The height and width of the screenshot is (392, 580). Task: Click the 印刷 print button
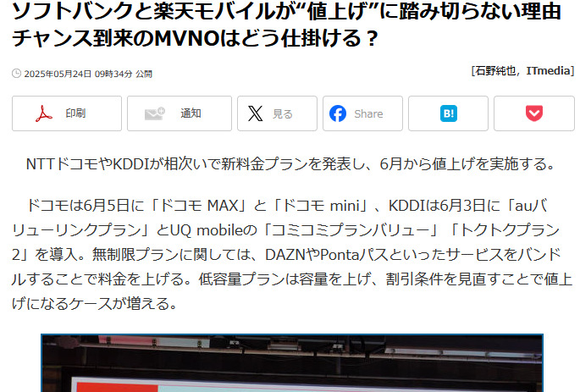[x=67, y=113]
